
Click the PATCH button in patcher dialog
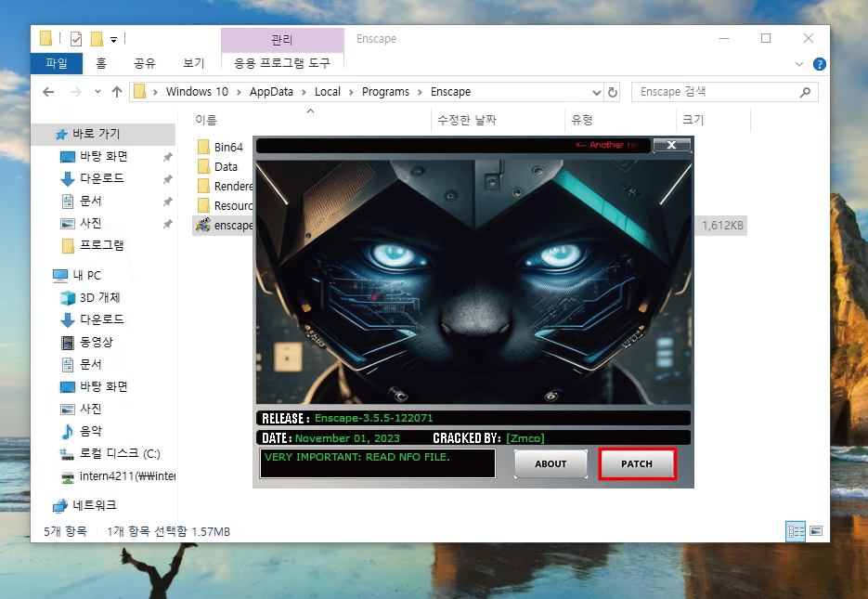pos(637,463)
